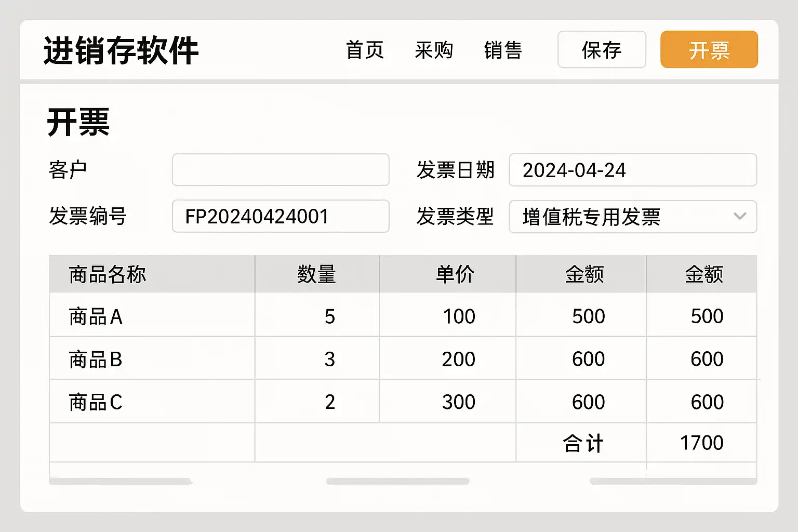798x532 pixels.
Task: Click the 进销存软件 app title
Action: 121,51
